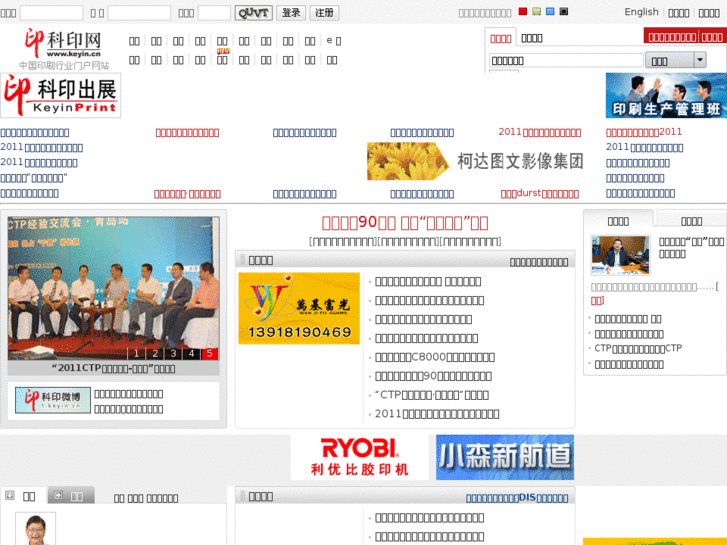Open the 印刷生产管理班 training banner

tap(666, 95)
